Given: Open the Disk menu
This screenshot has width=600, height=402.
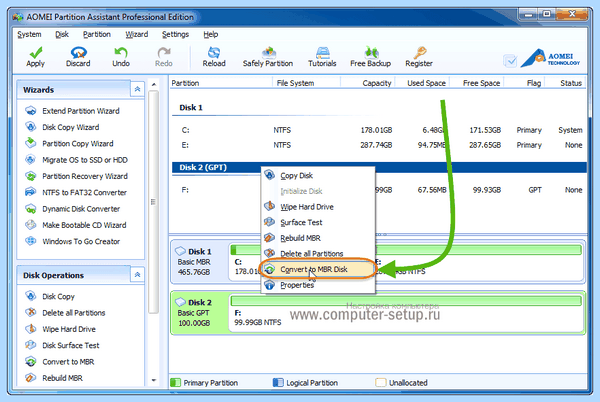Looking at the screenshot, I should (62, 34).
